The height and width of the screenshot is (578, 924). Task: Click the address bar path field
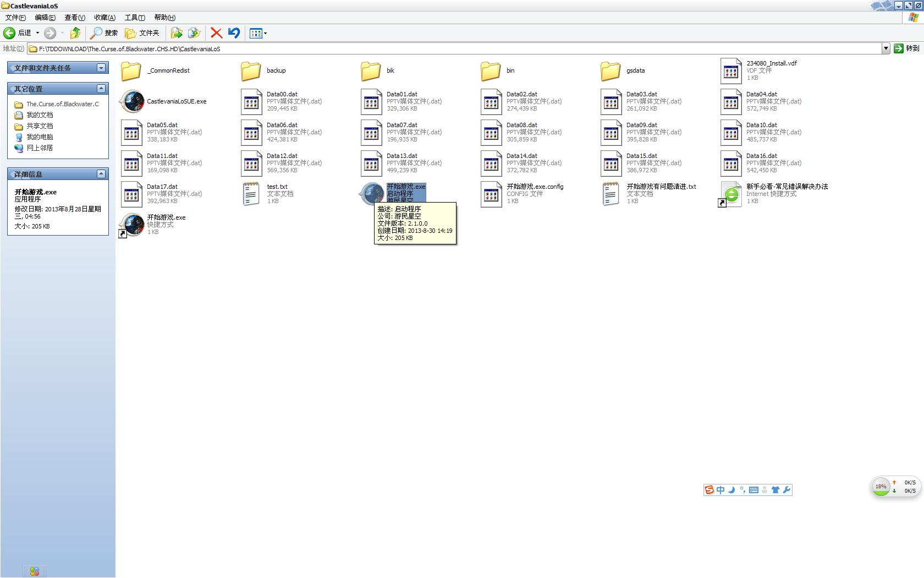(454, 48)
